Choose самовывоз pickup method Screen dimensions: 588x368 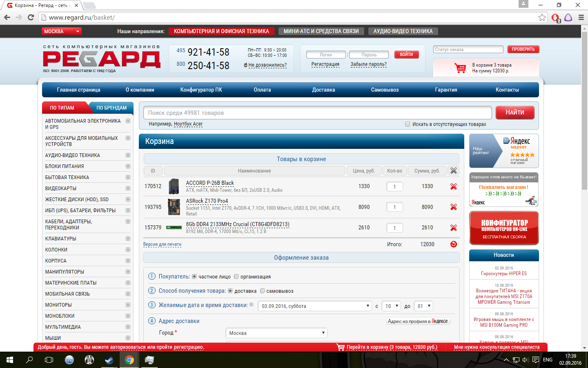[x=263, y=291]
